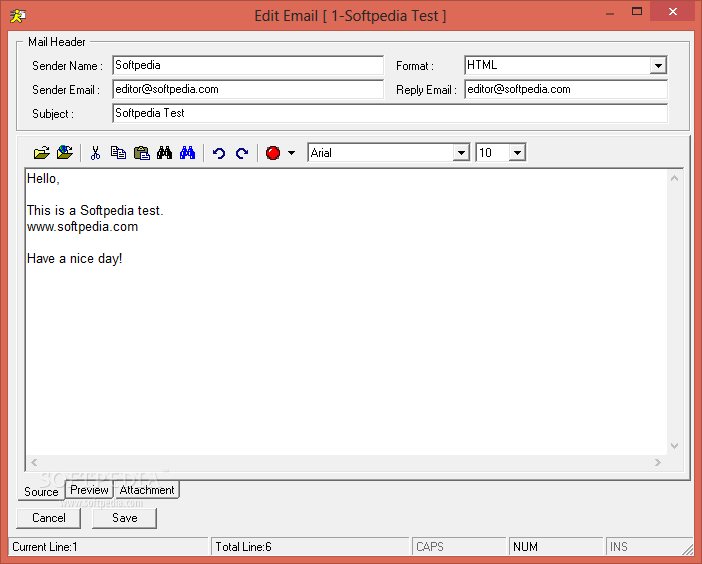Image resolution: width=702 pixels, height=564 pixels.
Task: Save the email with Save button
Action: pyautogui.click(x=124, y=518)
